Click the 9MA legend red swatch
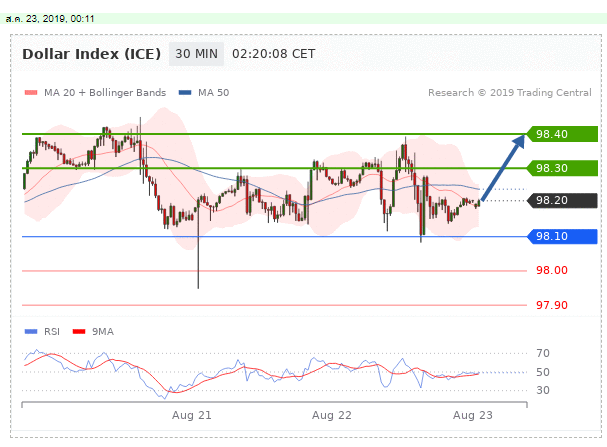Screen dimensions: 607x447 (x=79, y=332)
